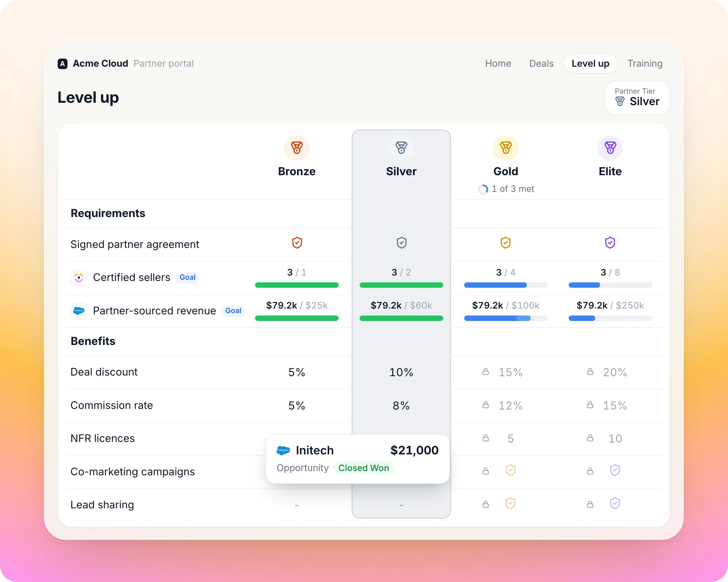
Task: Click the Bronze '5%' commission rate value
Action: [x=297, y=405]
